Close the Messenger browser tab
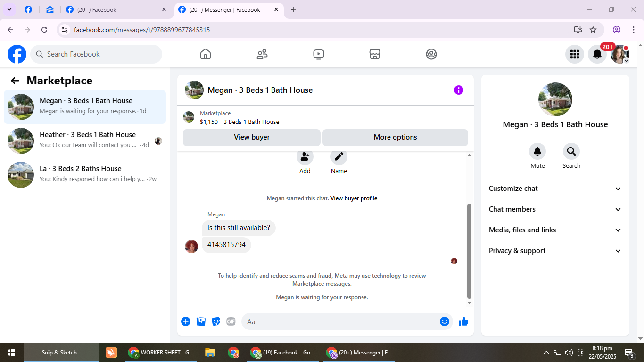The width and height of the screenshot is (644, 362). point(276,9)
